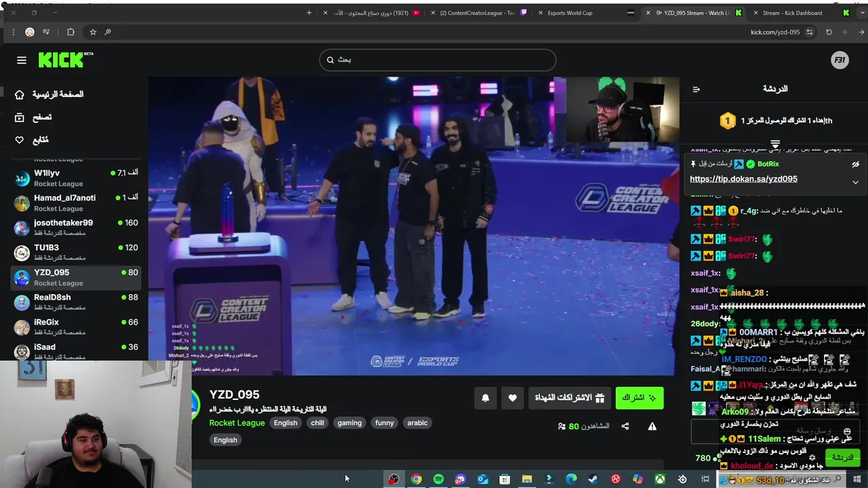
Task: Bookmark this page with star icon
Action: coord(93,32)
